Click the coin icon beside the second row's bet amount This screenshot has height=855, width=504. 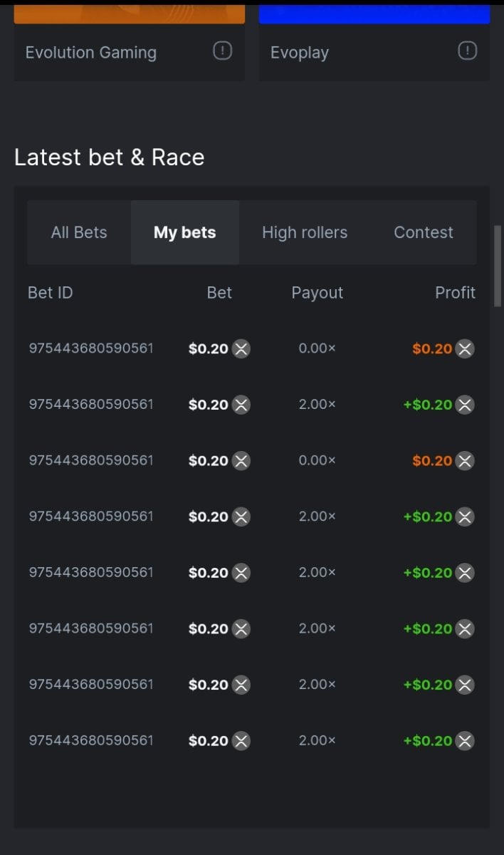pyautogui.click(x=241, y=405)
